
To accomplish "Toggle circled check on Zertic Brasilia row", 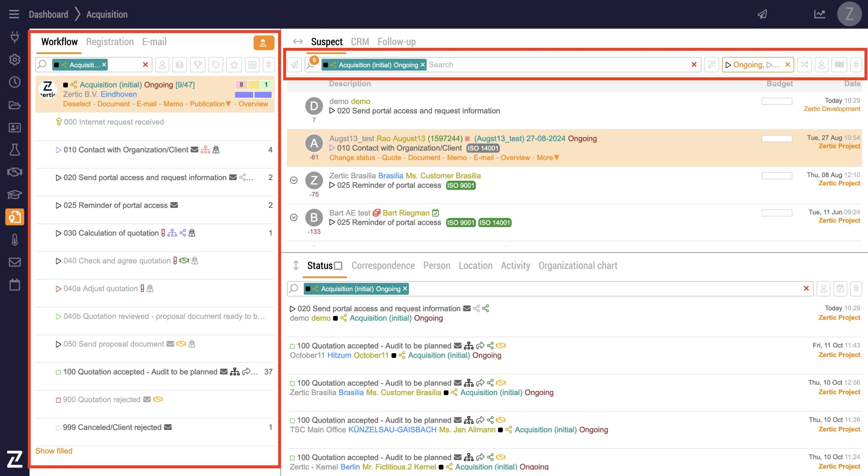I will (294, 180).
